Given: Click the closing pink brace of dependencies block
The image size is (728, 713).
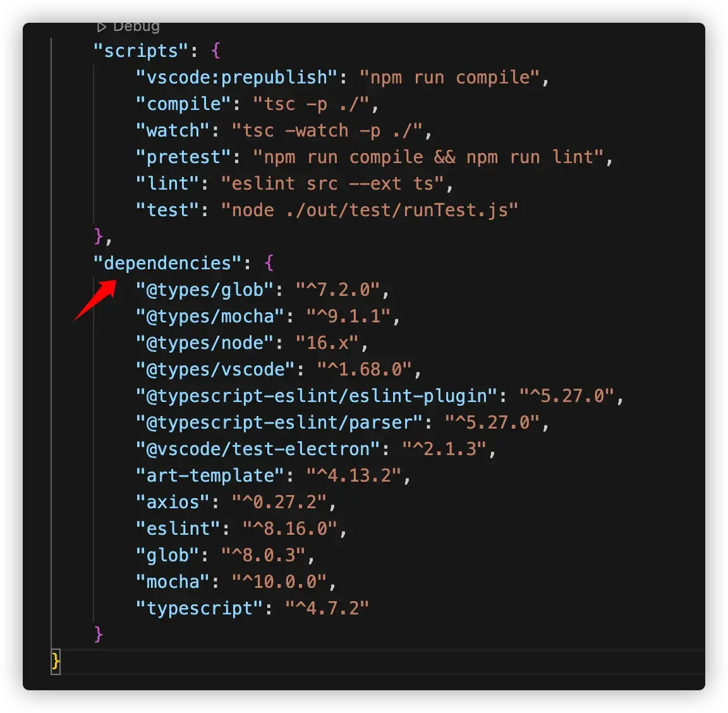Looking at the screenshot, I should [99, 634].
